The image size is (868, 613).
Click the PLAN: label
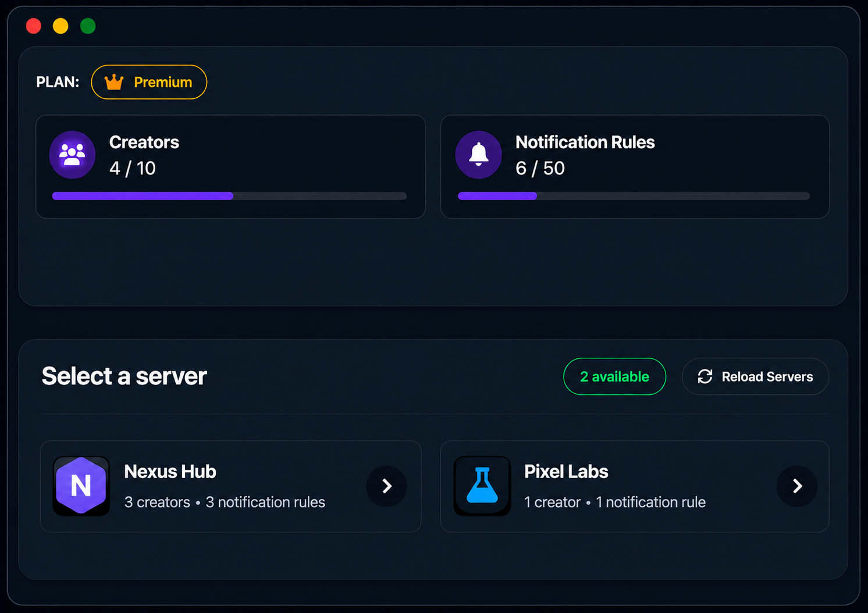[x=58, y=82]
